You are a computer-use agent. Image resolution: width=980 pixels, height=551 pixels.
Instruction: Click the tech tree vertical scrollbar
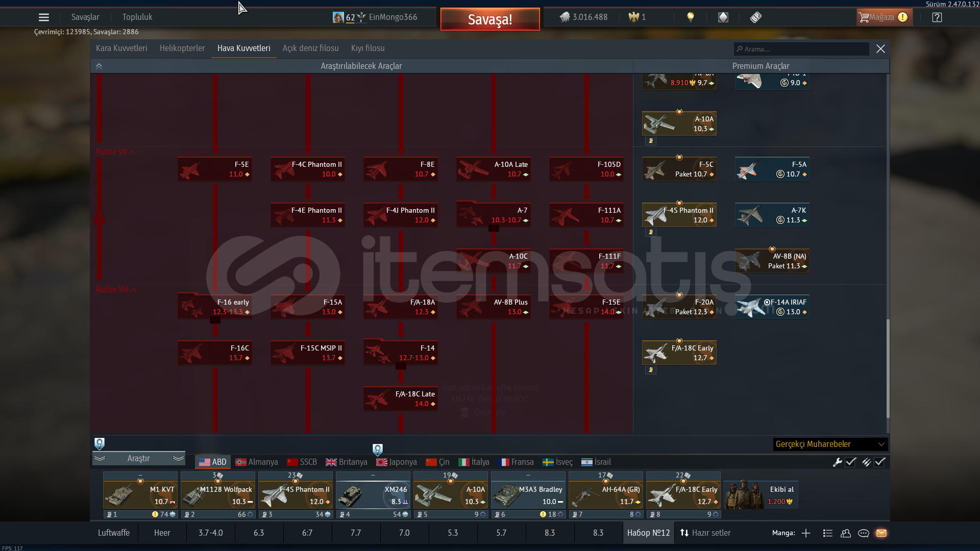[x=888, y=367]
